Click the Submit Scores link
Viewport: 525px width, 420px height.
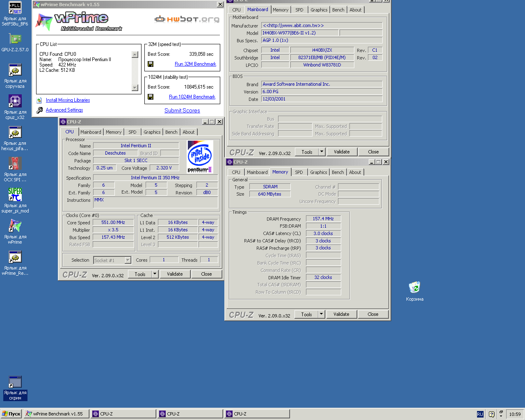pos(182,110)
